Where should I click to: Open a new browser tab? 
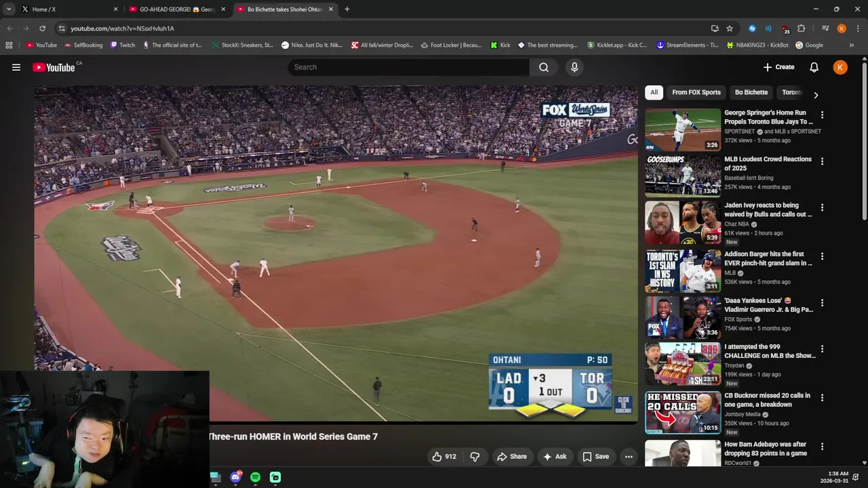(347, 9)
